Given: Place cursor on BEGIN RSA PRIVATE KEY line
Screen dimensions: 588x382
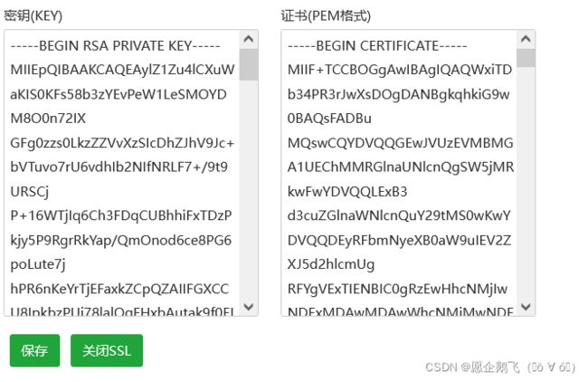Looking at the screenshot, I should pyautogui.click(x=115, y=46).
